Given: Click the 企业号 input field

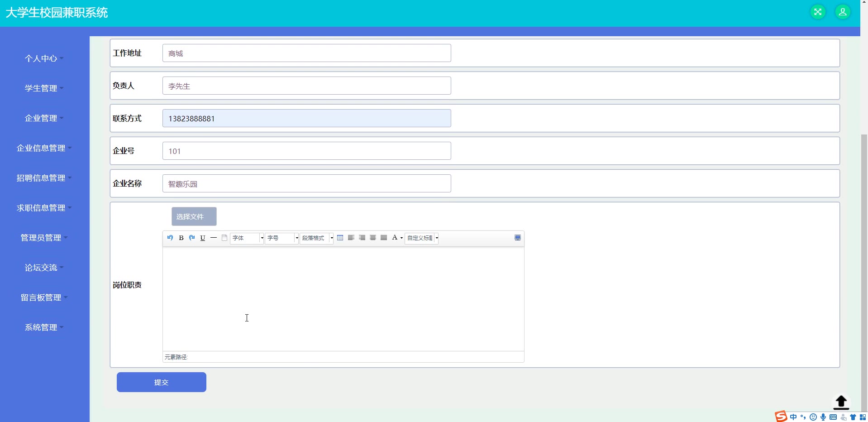Looking at the screenshot, I should click(307, 151).
